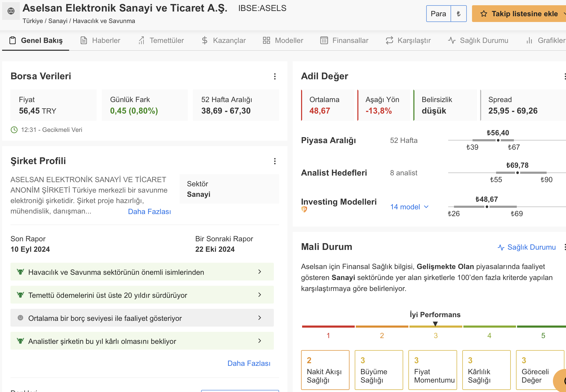
Task: Click the Ortalama 48,67 fair value tile
Action: (x=328, y=105)
